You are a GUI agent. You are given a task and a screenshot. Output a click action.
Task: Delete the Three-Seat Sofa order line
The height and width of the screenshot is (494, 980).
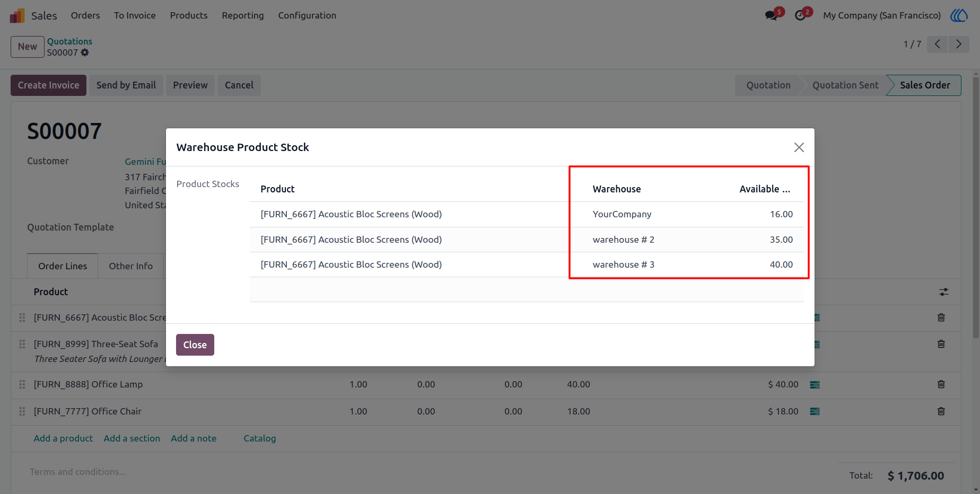coord(941,344)
